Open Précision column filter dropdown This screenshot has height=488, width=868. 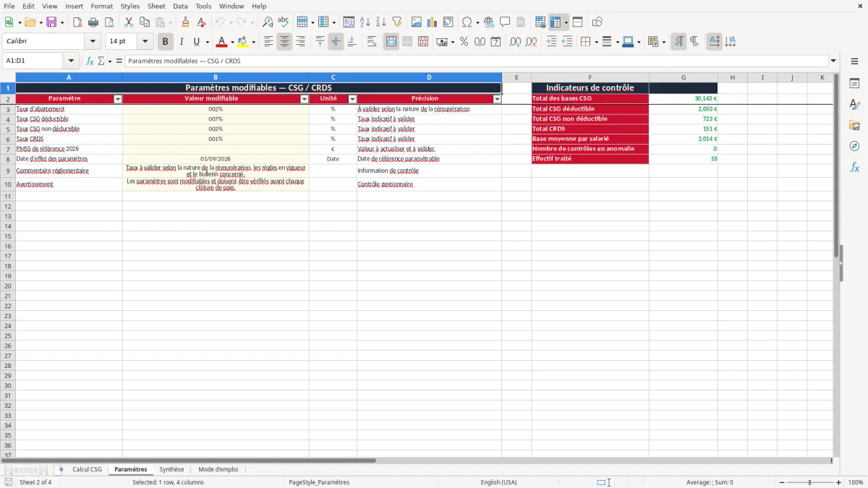click(497, 99)
